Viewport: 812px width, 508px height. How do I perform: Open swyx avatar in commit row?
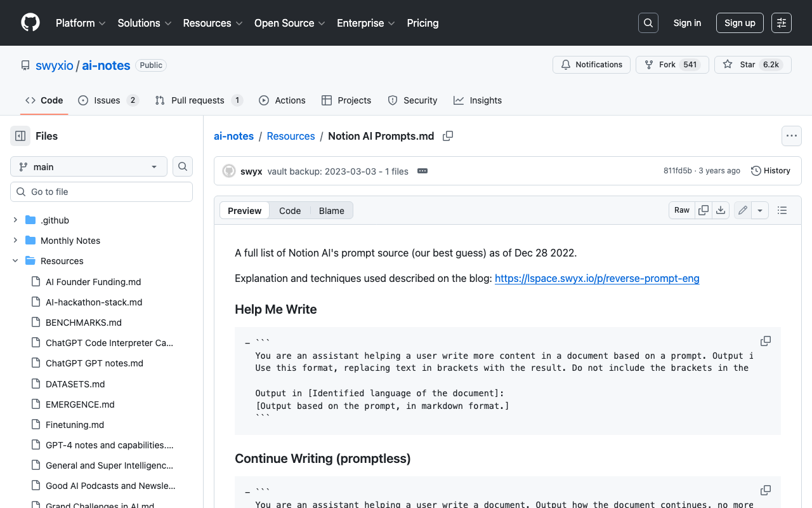[229, 171]
